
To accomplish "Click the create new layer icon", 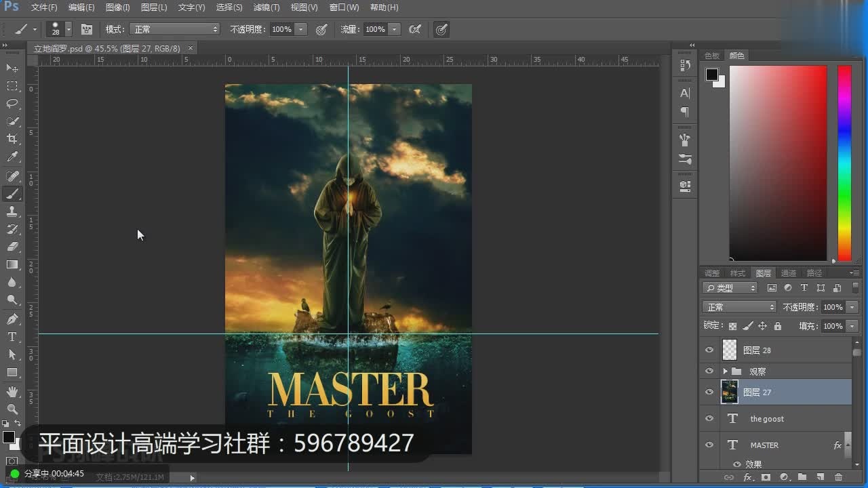I will 820,477.
